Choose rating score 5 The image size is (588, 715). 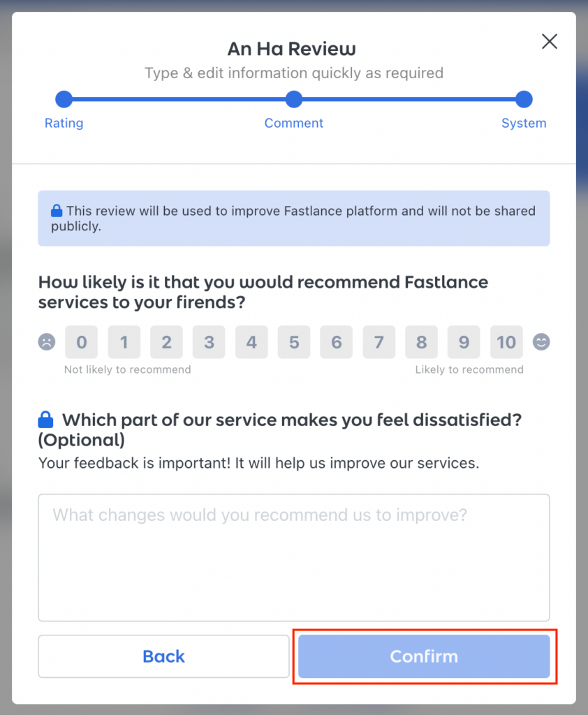(294, 342)
